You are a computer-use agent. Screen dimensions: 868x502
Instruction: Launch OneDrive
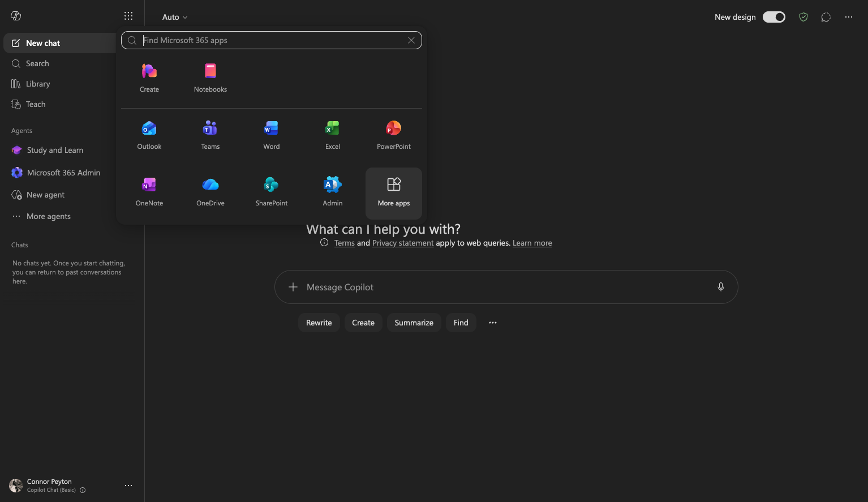click(x=210, y=192)
